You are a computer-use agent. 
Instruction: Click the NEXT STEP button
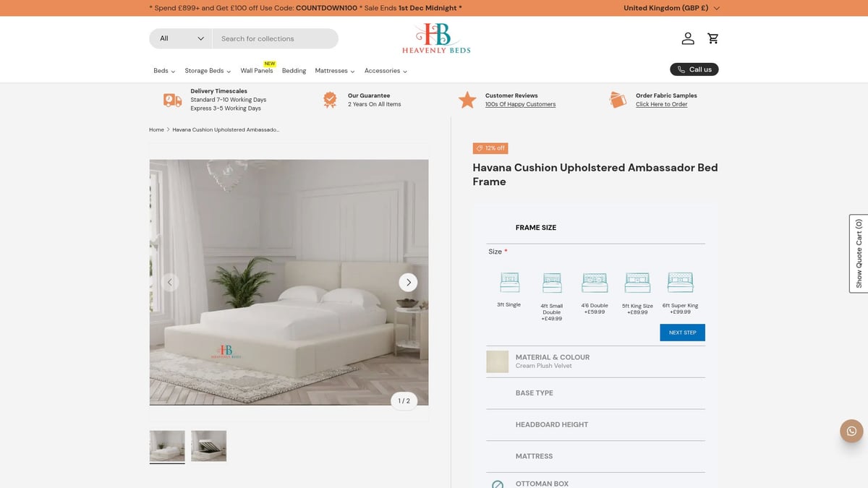(x=681, y=332)
